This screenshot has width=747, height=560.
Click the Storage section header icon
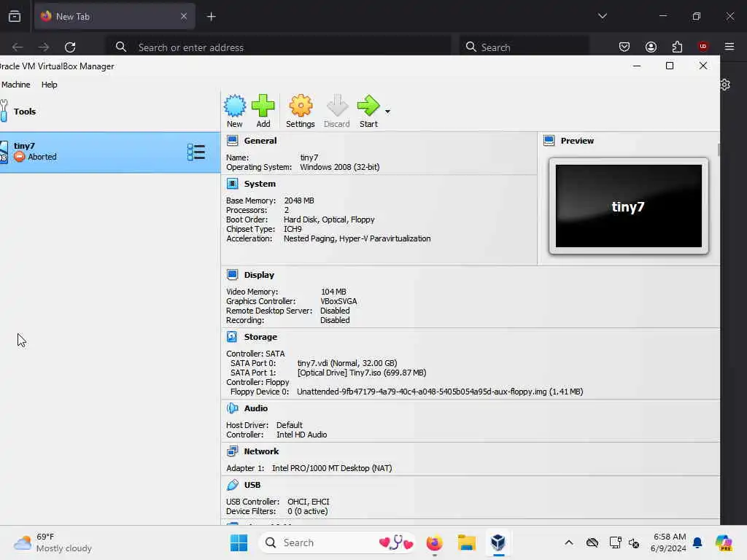(x=232, y=337)
